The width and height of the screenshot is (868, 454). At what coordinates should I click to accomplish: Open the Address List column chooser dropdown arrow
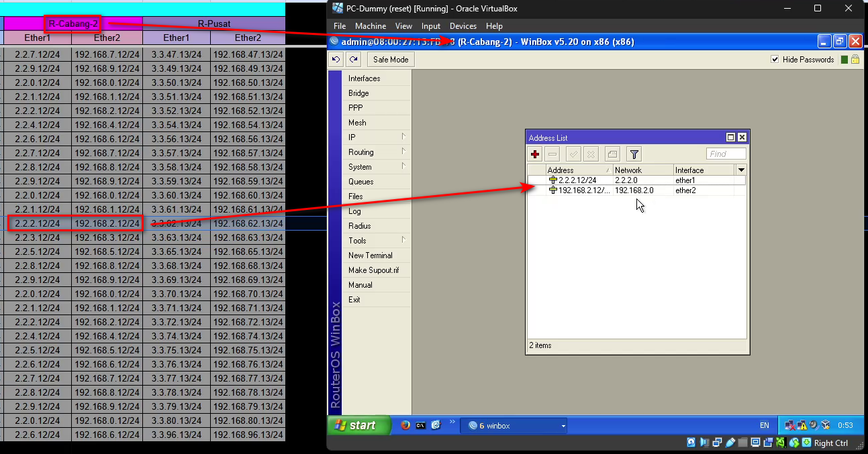pyautogui.click(x=741, y=170)
